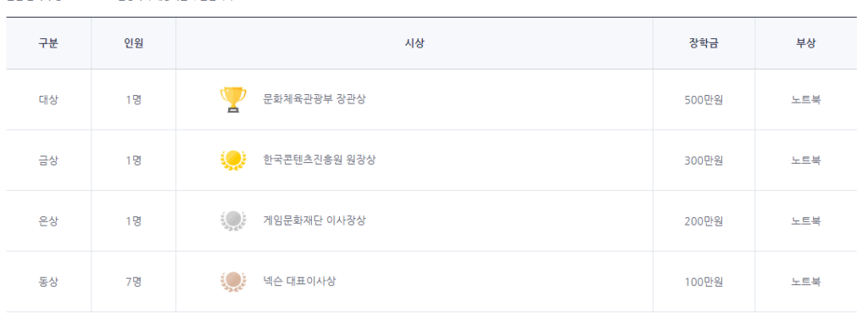Click the 7명 cell in 동상 row

pyautogui.click(x=133, y=282)
